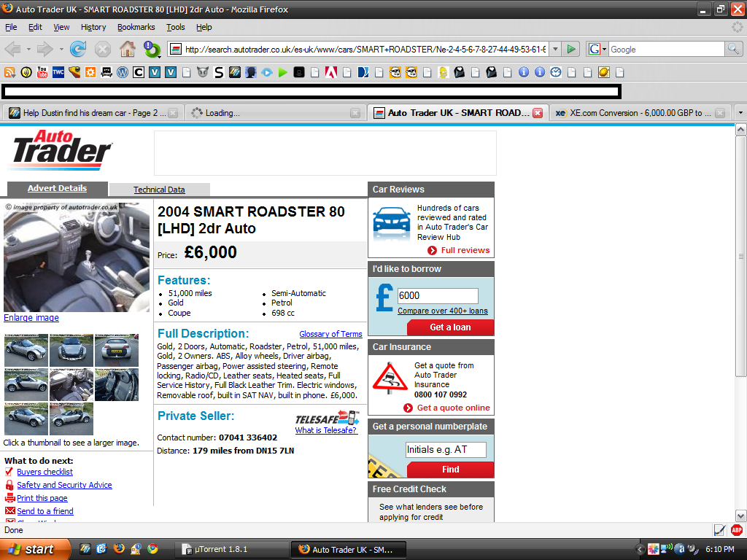Click the rear view car thumbnail

click(117, 351)
